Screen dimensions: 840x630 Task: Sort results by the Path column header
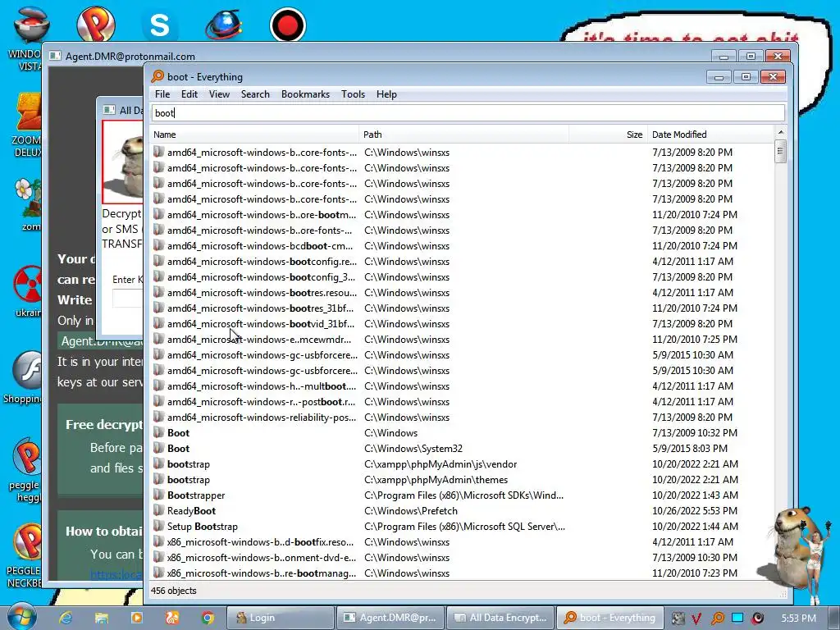[x=464, y=135]
